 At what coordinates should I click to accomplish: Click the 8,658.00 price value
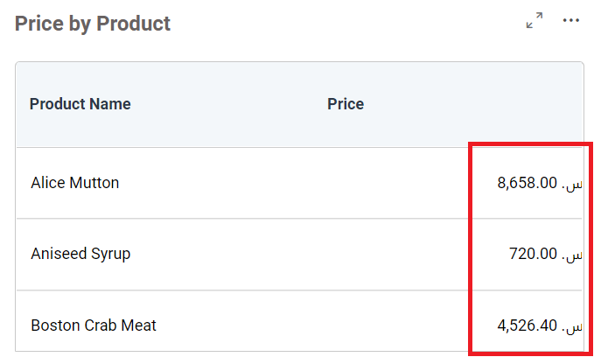click(x=527, y=183)
